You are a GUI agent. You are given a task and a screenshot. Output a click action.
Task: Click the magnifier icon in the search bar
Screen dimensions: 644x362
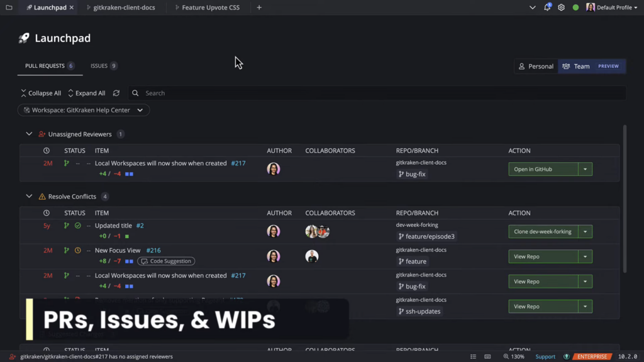click(135, 93)
